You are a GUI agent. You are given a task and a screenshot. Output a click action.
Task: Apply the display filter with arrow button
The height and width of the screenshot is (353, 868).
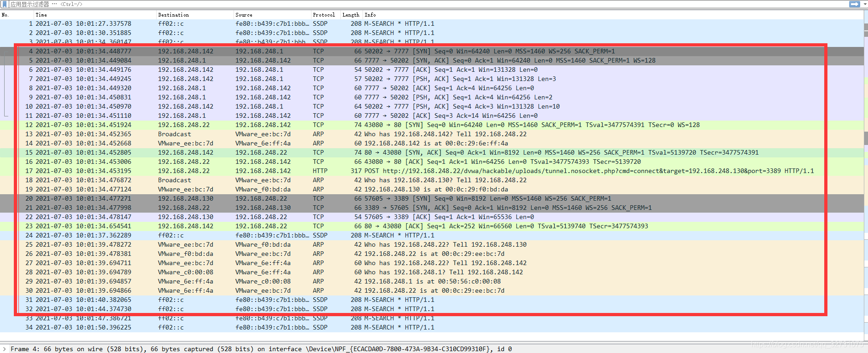pos(854,4)
